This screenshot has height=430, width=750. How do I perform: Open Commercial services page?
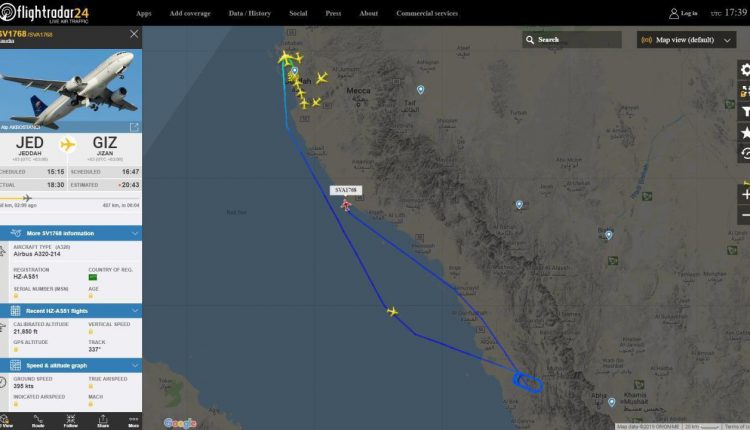pyautogui.click(x=427, y=13)
